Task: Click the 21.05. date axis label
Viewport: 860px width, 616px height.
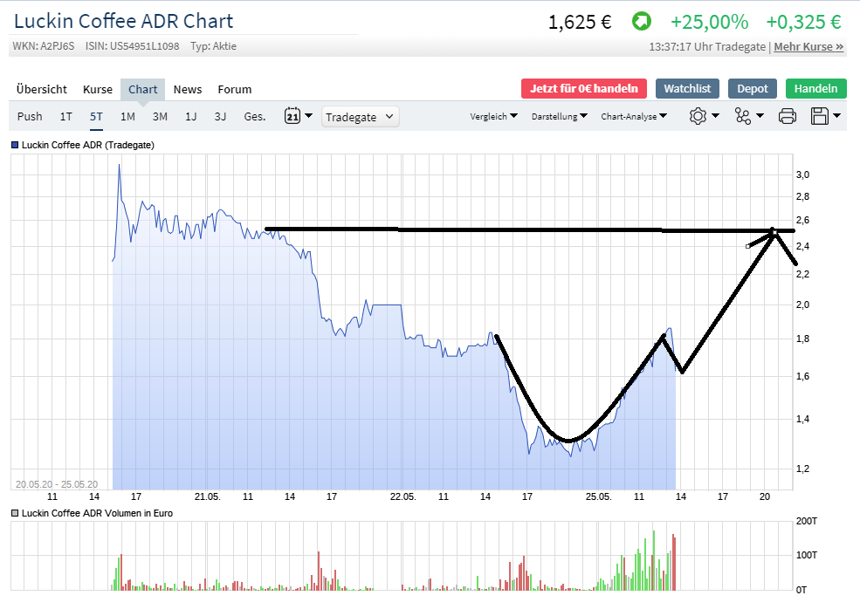Action: click(207, 496)
